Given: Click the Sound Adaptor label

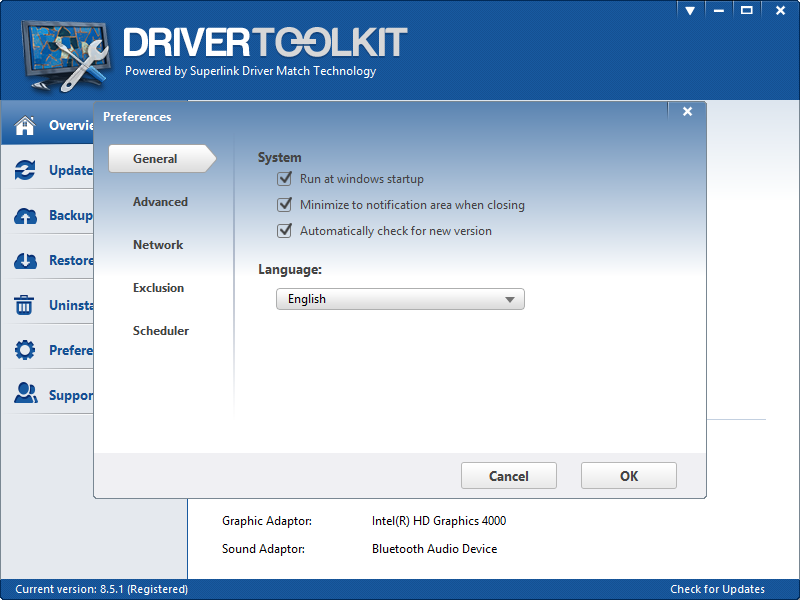Looking at the screenshot, I should [263, 549].
